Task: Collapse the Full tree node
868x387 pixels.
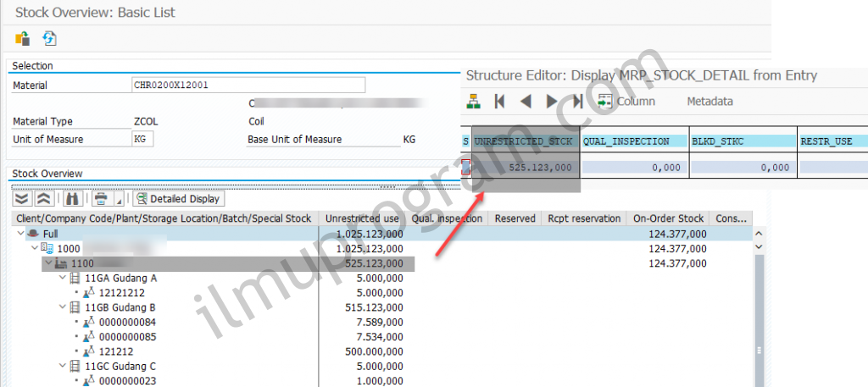Action: coord(20,234)
